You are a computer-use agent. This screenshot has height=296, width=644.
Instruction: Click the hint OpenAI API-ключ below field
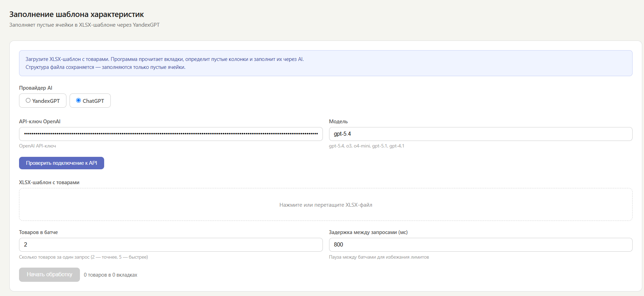(x=37, y=146)
